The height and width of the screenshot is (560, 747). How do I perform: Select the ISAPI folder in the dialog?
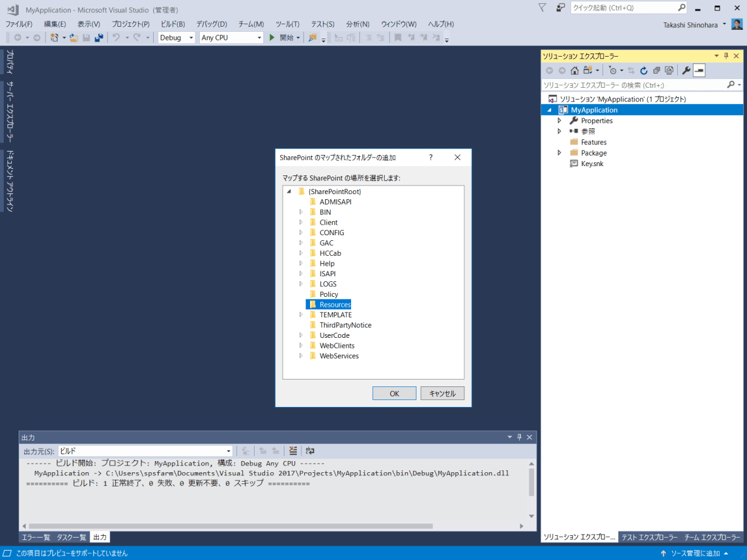click(327, 274)
